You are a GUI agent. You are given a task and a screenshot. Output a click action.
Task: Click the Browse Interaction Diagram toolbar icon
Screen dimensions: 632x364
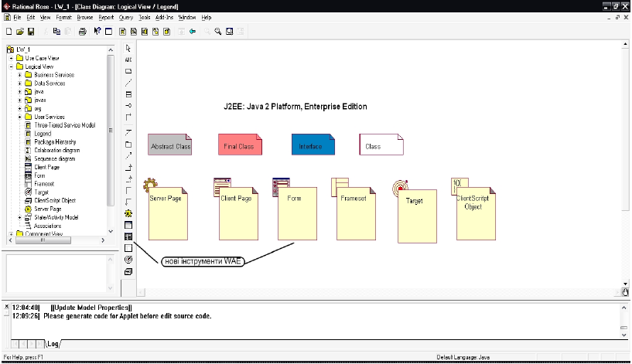pos(133,32)
